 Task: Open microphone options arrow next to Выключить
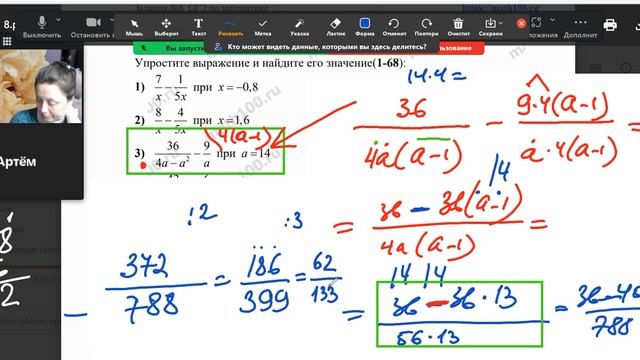click(x=58, y=20)
